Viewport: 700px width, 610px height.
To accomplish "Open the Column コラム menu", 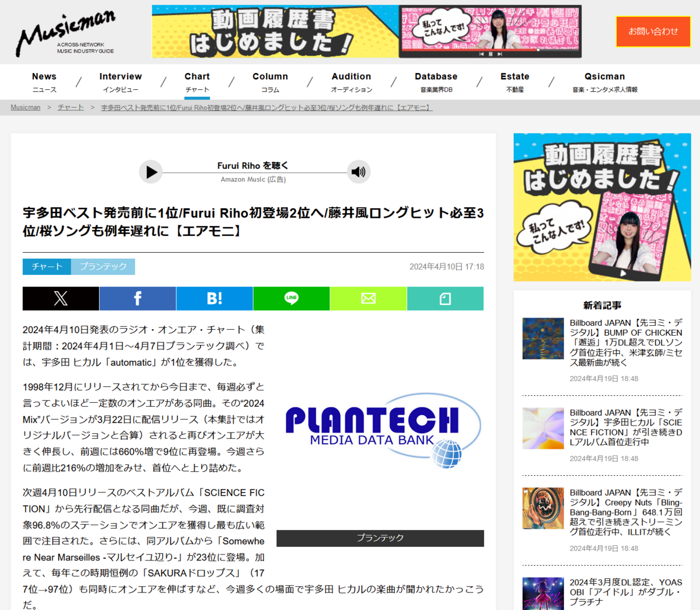I will click(270, 82).
